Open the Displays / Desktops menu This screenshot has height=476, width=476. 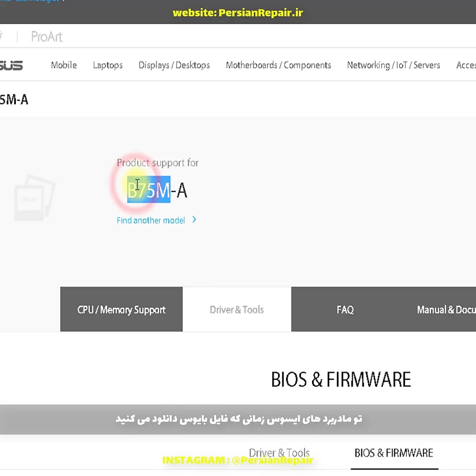pos(174,65)
